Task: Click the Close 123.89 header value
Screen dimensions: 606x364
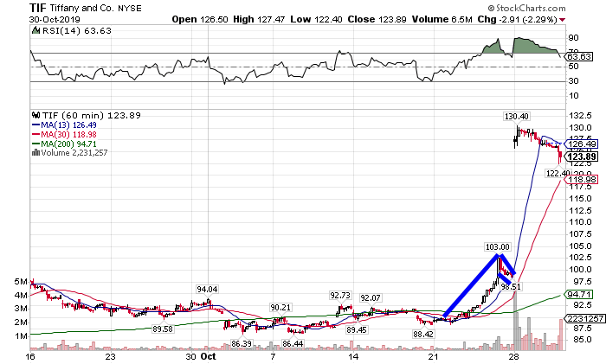Action: (377, 19)
